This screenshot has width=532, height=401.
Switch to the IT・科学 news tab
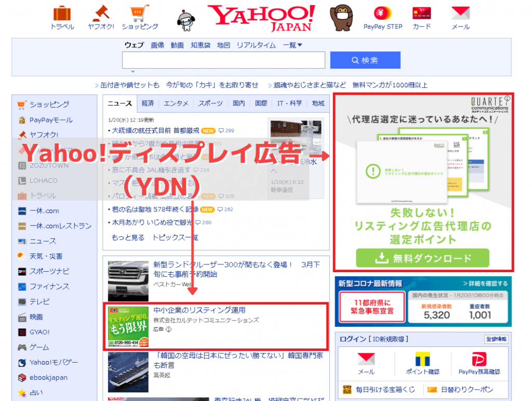pos(289,103)
